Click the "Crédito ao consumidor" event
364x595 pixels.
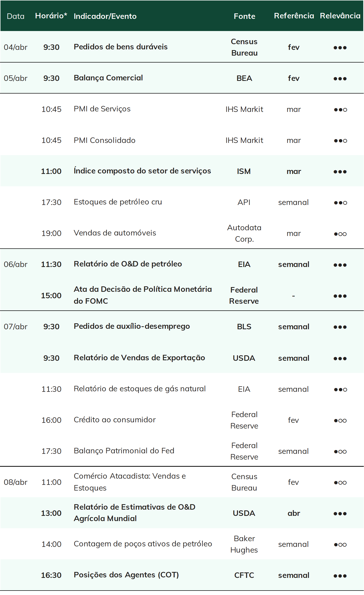pos(115,420)
